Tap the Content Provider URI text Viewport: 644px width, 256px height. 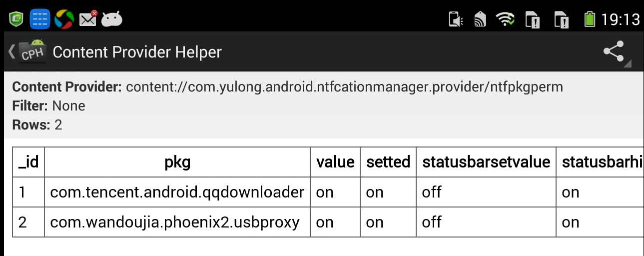(x=344, y=87)
